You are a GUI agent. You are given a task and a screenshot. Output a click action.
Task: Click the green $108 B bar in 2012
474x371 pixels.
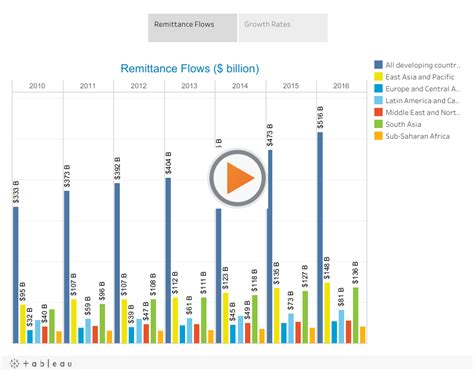pos(153,321)
